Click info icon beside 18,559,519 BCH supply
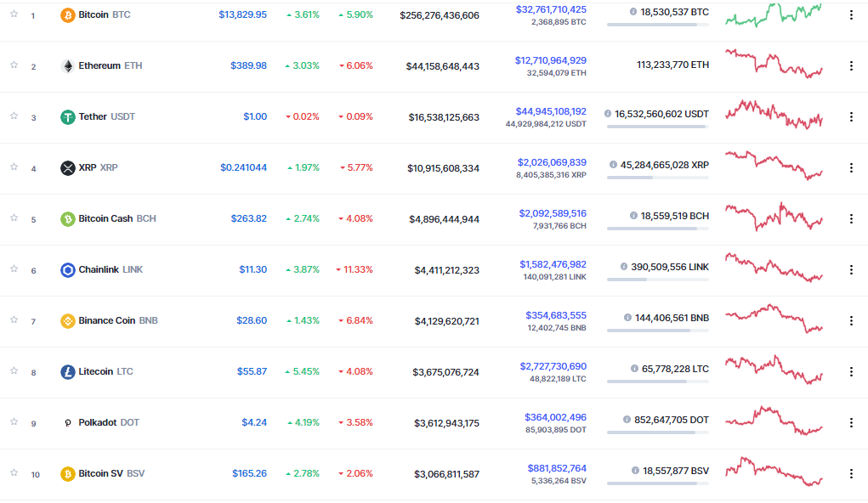The height and width of the screenshot is (503, 868). [x=633, y=215]
